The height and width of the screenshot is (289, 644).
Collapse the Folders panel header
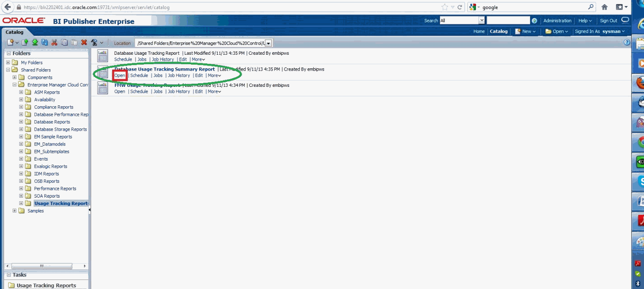(x=9, y=53)
